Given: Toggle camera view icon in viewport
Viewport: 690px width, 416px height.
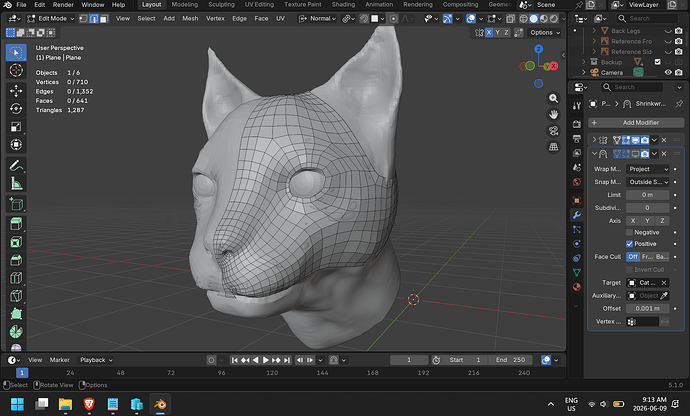Looking at the screenshot, I should pos(554,131).
